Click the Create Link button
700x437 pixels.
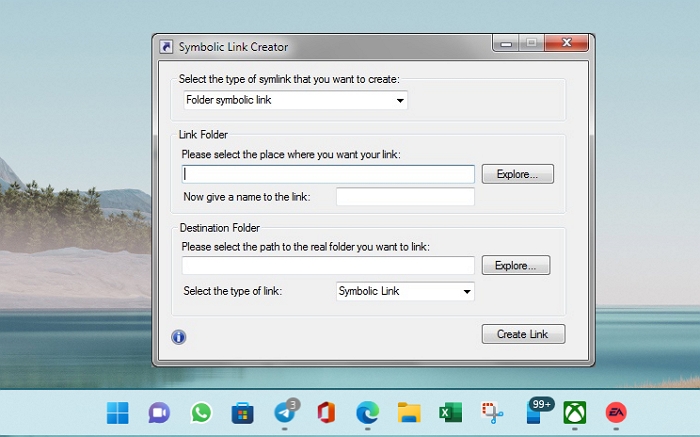coord(524,334)
